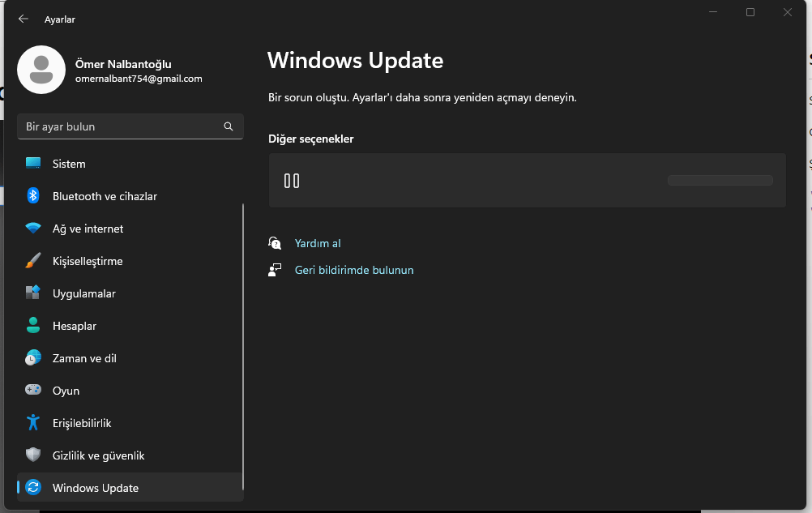Maximize the Ayarlar window
Viewport: 812px width, 513px height.
point(750,12)
